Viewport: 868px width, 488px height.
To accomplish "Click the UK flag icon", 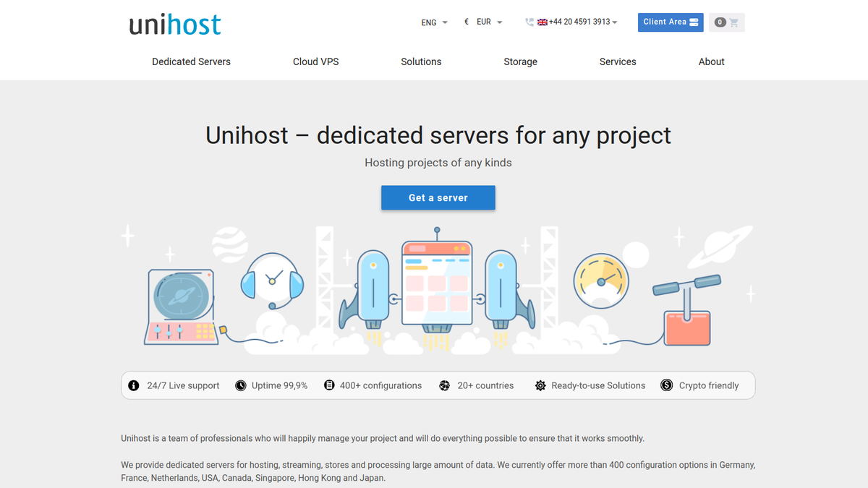I will click(542, 22).
